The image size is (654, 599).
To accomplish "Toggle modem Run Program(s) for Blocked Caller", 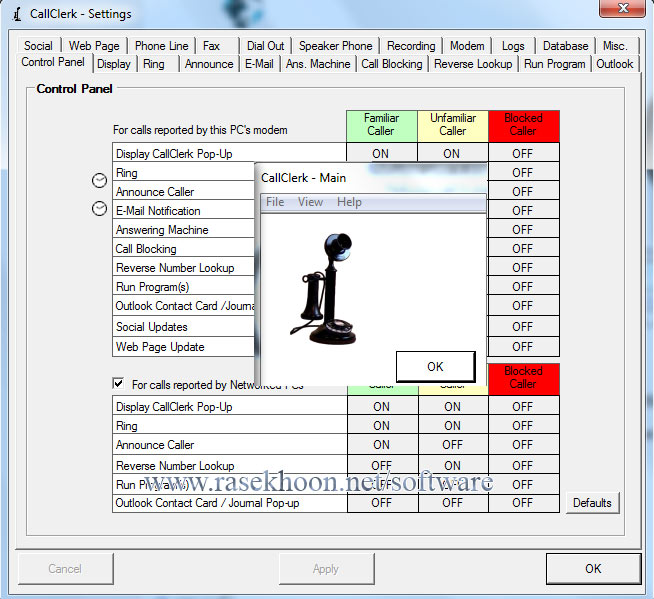I will tap(523, 287).
